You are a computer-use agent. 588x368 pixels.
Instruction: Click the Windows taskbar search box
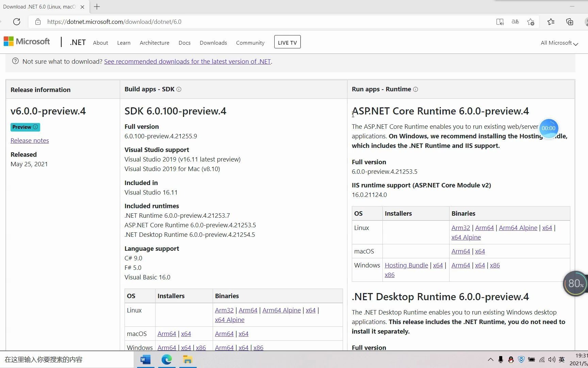67,359
